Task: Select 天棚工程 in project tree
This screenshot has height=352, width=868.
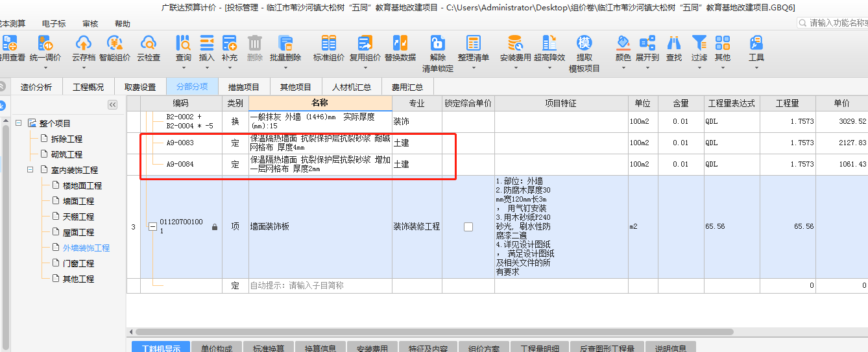Action: coord(78,217)
